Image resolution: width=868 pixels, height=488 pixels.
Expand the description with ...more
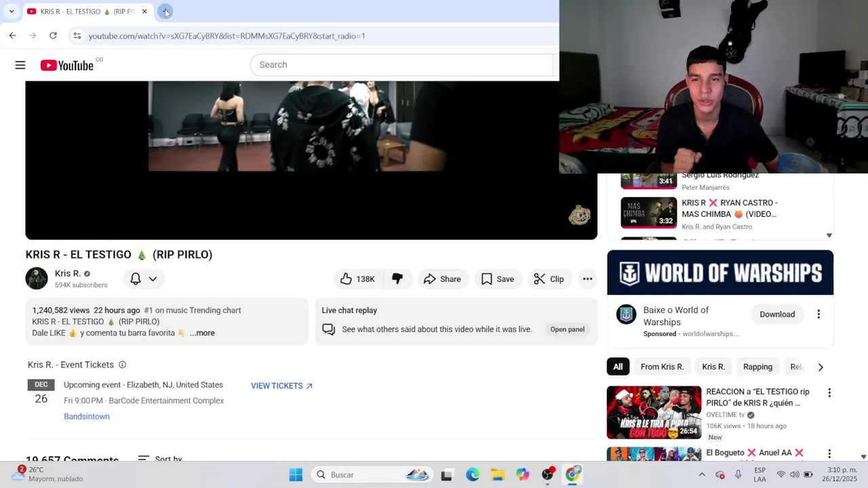(202, 333)
